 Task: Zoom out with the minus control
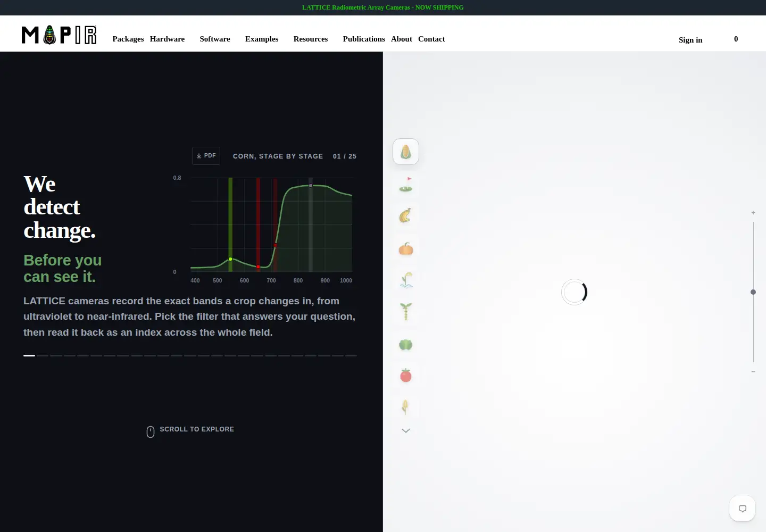pyautogui.click(x=753, y=372)
